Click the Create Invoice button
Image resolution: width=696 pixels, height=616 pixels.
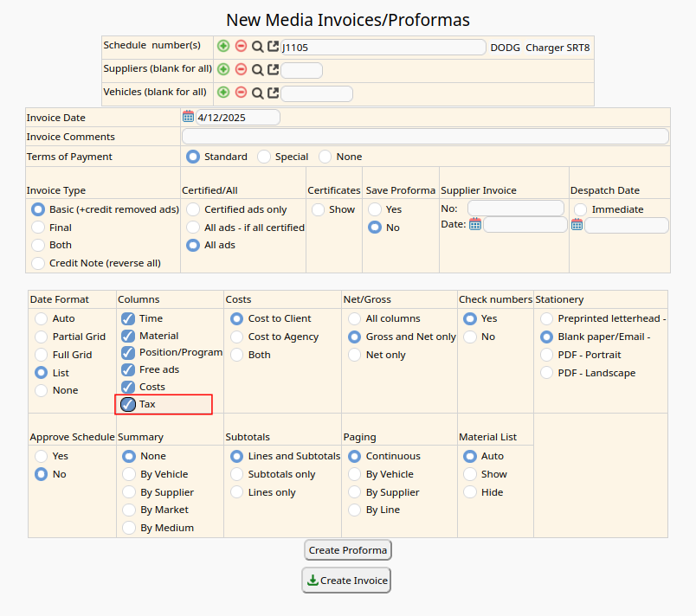(x=346, y=581)
